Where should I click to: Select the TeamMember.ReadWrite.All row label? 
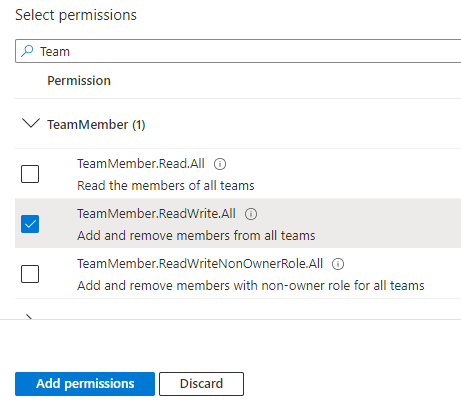pyautogui.click(x=156, y=214)
